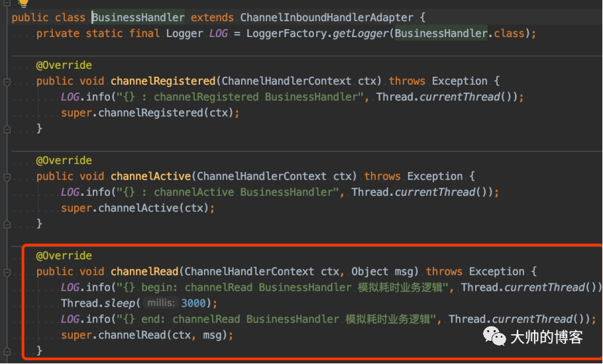The width and height of the screenshot is (603, 364).
Task: Click the getLogger method call
Action: [x=360, y=33]
